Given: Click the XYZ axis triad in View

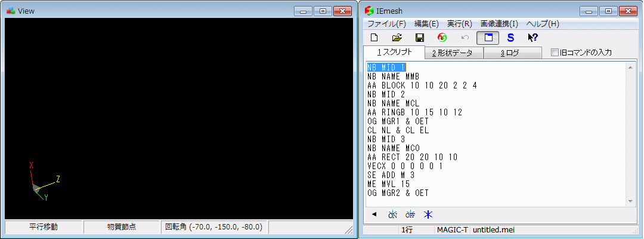Looking at the screenshot, I should pyautogui.click(x=44, y=182).
